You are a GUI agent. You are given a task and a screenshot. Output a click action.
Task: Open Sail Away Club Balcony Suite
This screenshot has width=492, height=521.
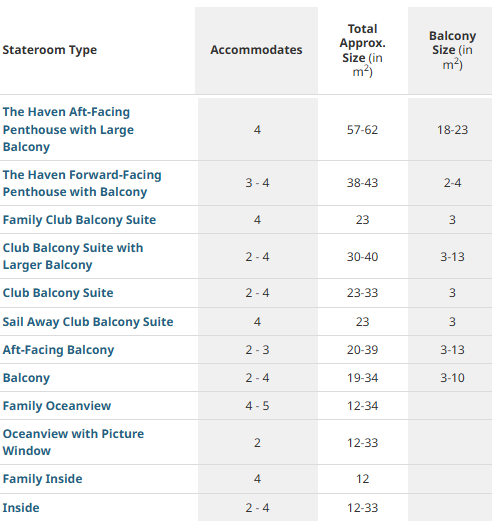pos(88,322)
